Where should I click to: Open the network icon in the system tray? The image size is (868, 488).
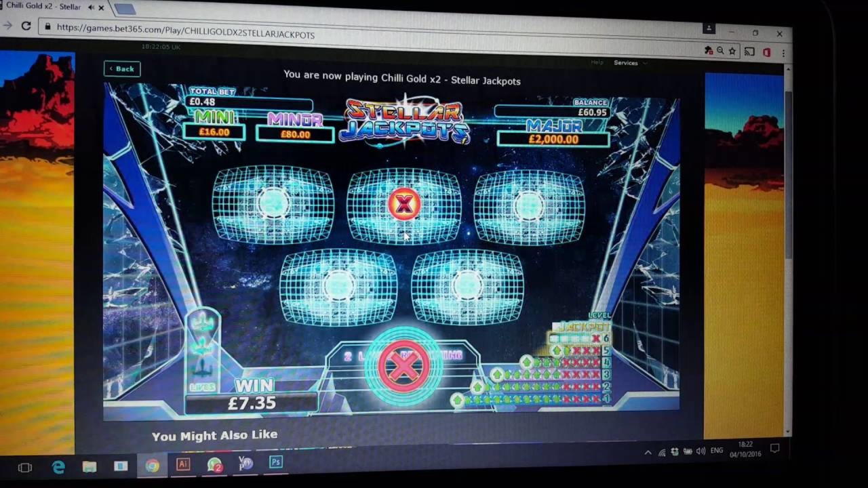pyautogui.click(x=662, y=453)
